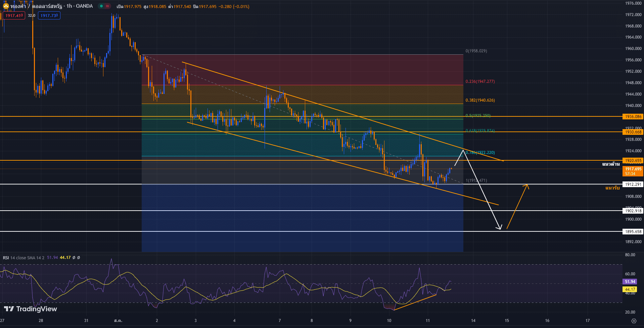
Task: Click the white downward arrow drawing head
Action: tap(500, 227)
